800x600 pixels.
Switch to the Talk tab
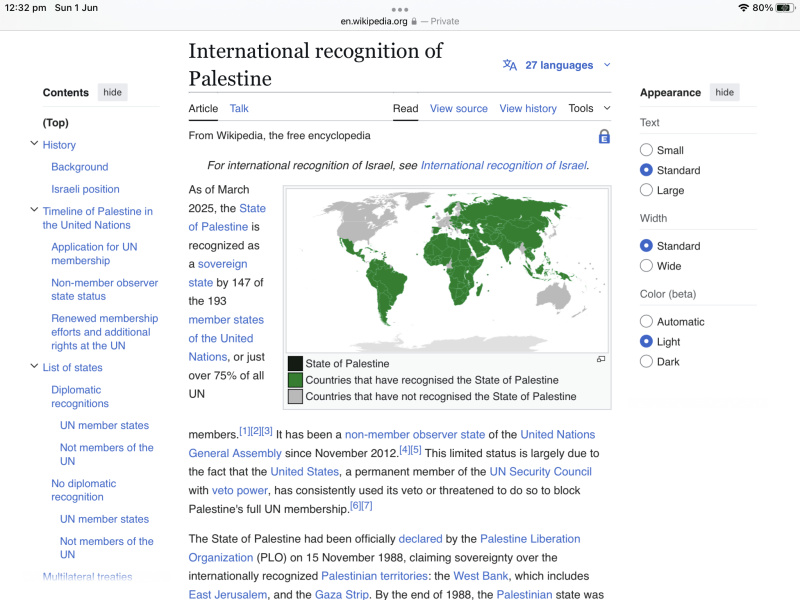[x=239, y=108]
